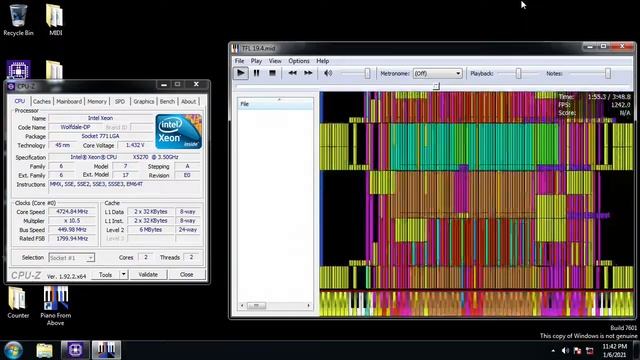Open File Explorer from the taskbar
The width and height of the screenshot is (640, 360).
(44, 350)
